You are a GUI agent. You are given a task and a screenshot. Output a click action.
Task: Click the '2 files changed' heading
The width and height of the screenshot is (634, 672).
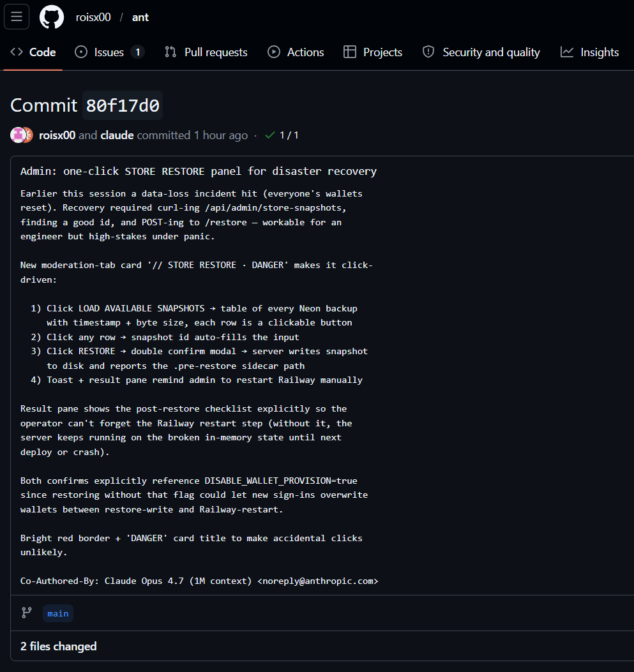[x=59, y=646]
